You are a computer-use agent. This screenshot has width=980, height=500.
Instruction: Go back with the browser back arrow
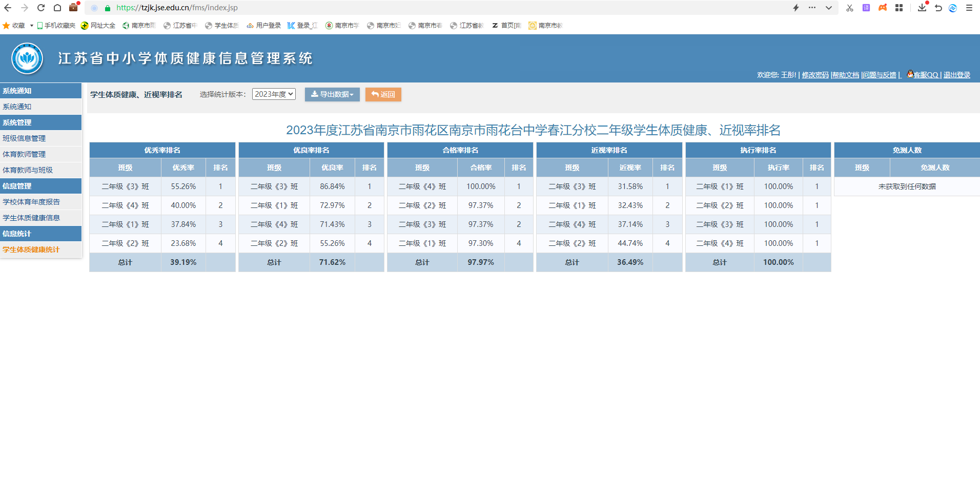(8, 8)
